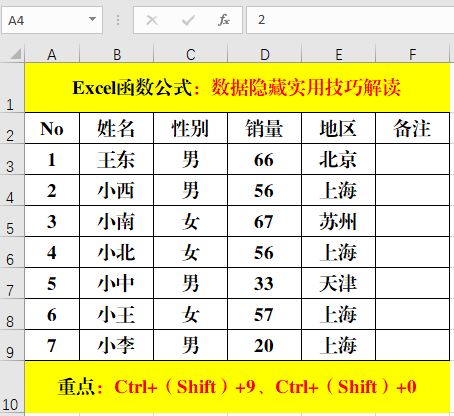Click the region cell '天津'

click(x=338, y=283)
